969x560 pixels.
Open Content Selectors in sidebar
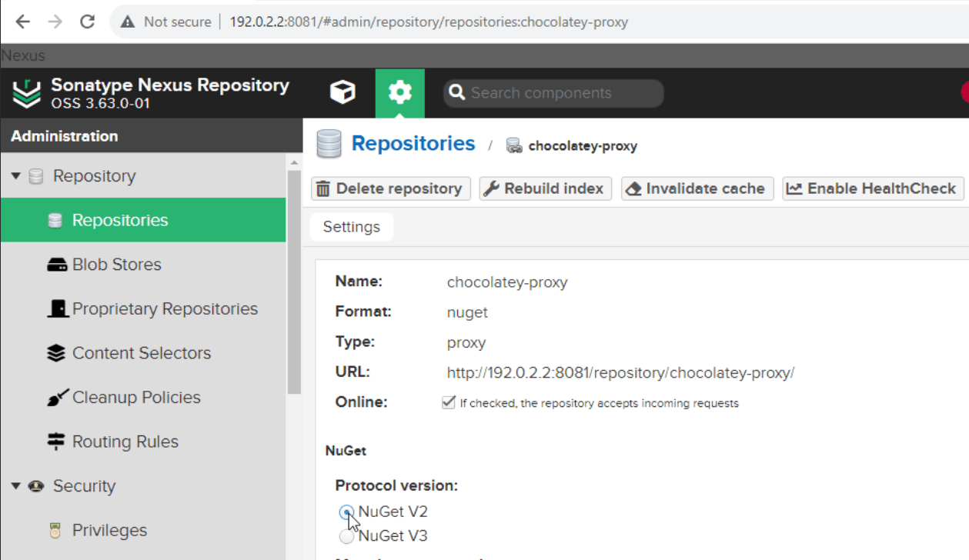click(x=141, y=353)
